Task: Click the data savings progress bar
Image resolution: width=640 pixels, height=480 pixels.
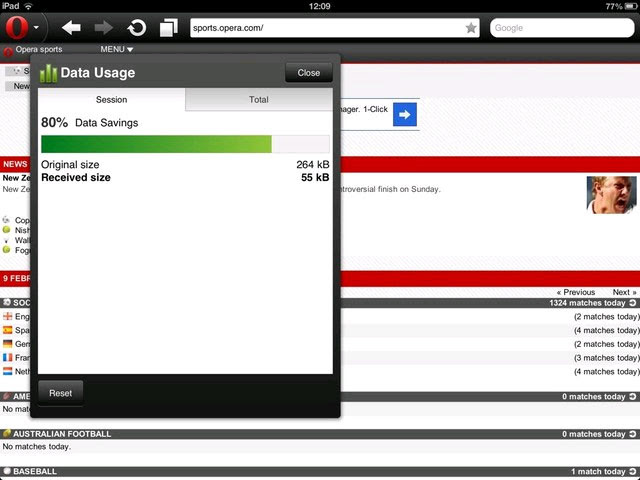Action: click(185, 144)
